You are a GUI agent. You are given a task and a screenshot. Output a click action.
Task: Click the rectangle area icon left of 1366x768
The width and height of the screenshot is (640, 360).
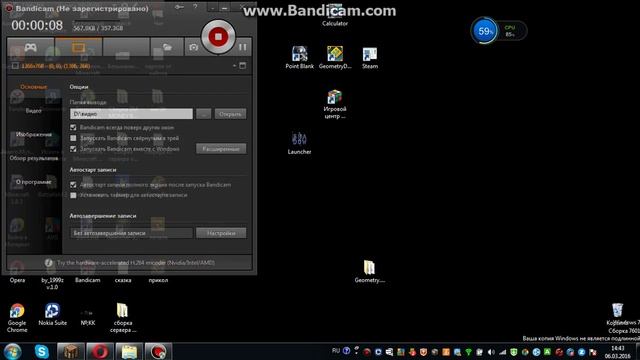tap(15, 66)
